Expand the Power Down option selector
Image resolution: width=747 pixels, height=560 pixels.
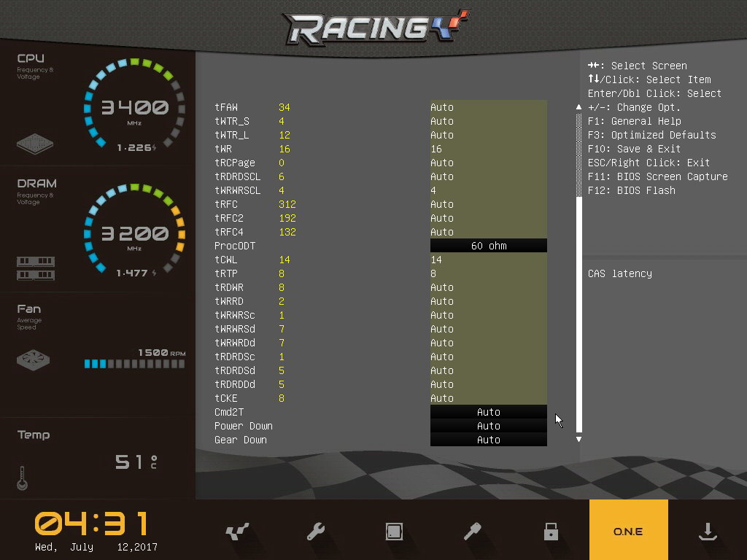(x=488, y=426)
